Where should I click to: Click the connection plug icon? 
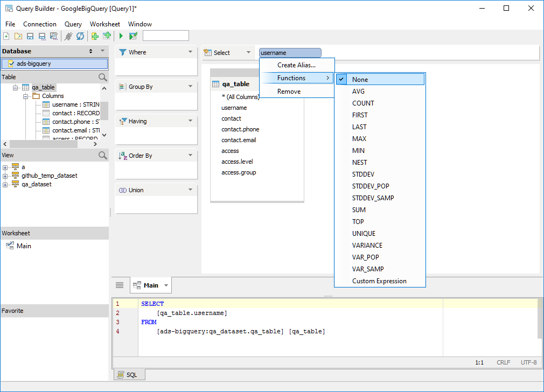68,36
